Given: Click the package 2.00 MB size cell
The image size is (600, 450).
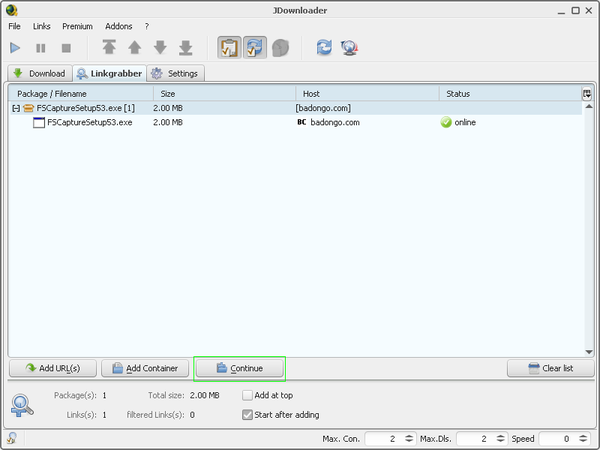Looking at the screenshot, I should (x=168, y=108).
